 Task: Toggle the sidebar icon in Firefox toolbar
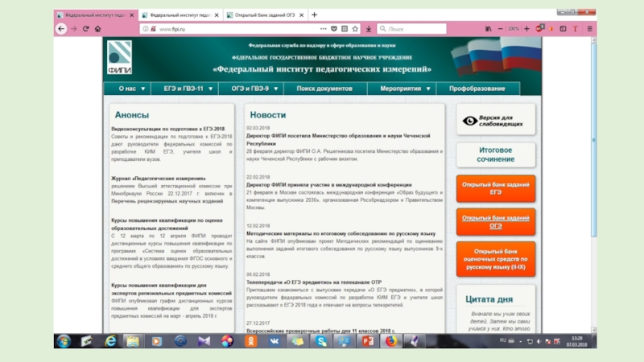(563, 29)
